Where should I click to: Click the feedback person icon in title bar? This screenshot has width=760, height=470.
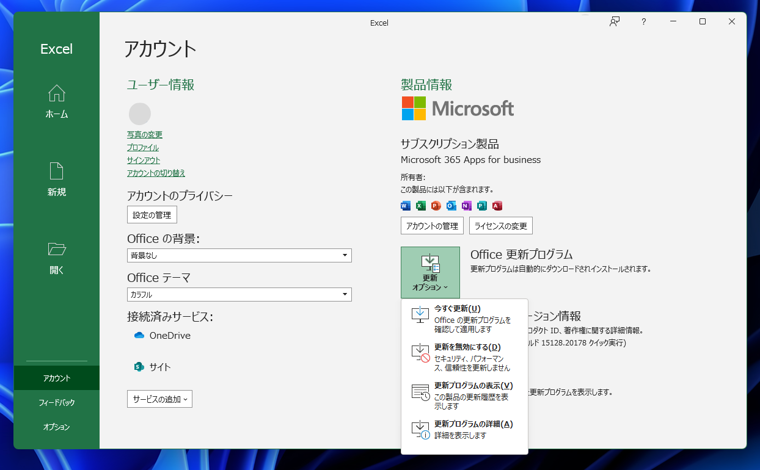(614, 21)
